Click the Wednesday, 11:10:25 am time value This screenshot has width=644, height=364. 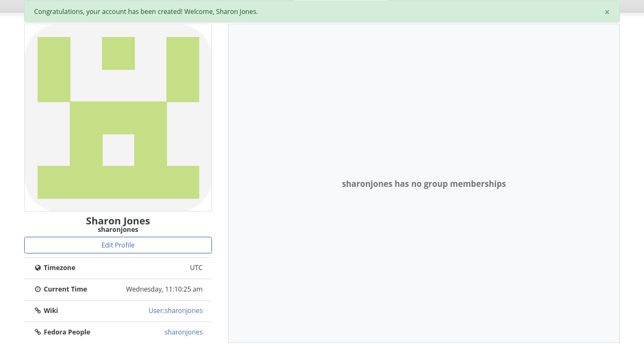pyautogui.click(x=164, y=289)
